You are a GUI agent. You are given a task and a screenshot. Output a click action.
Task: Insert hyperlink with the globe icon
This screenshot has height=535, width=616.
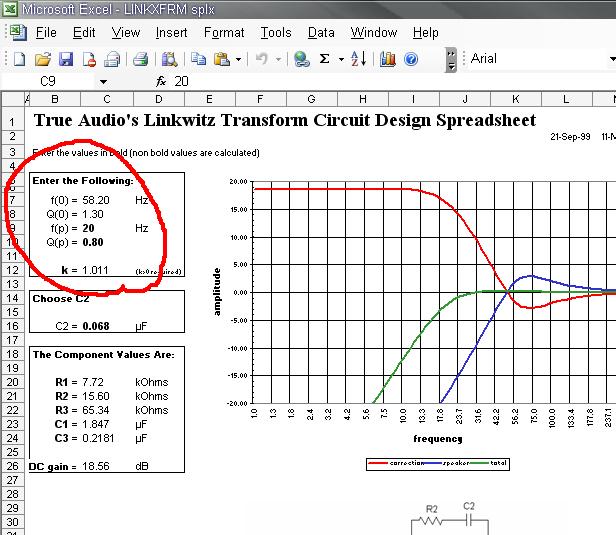pyautogui.click(x=301, y=59)
